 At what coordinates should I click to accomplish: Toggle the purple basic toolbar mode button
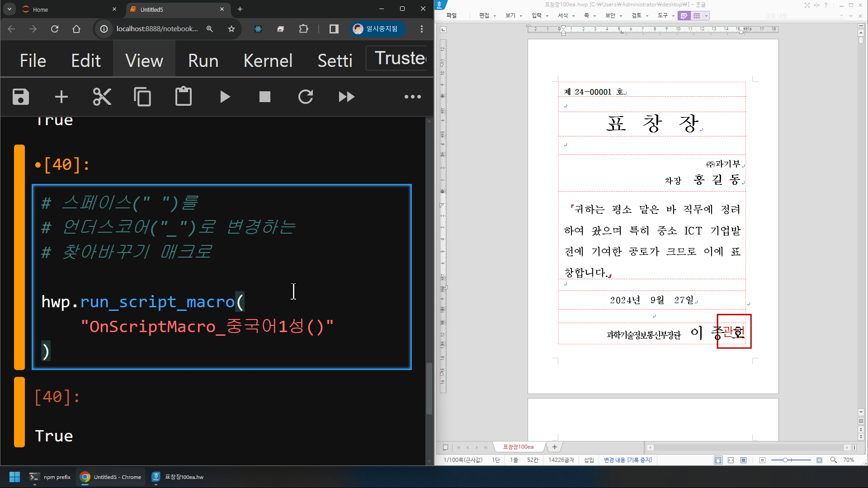[x=684, y=16]
